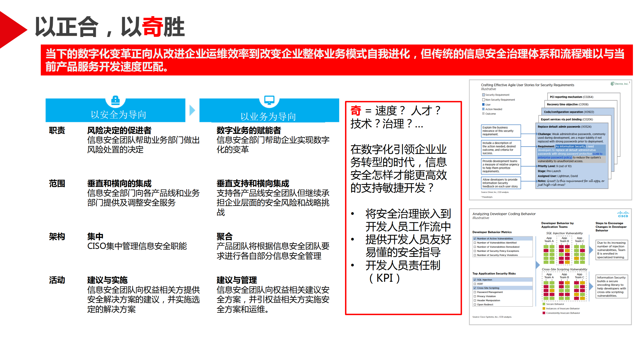Screen dimensions: 644x362
Task: Click the PCI reporting mechanism (C0264) card
Action: tap(572, 97)
